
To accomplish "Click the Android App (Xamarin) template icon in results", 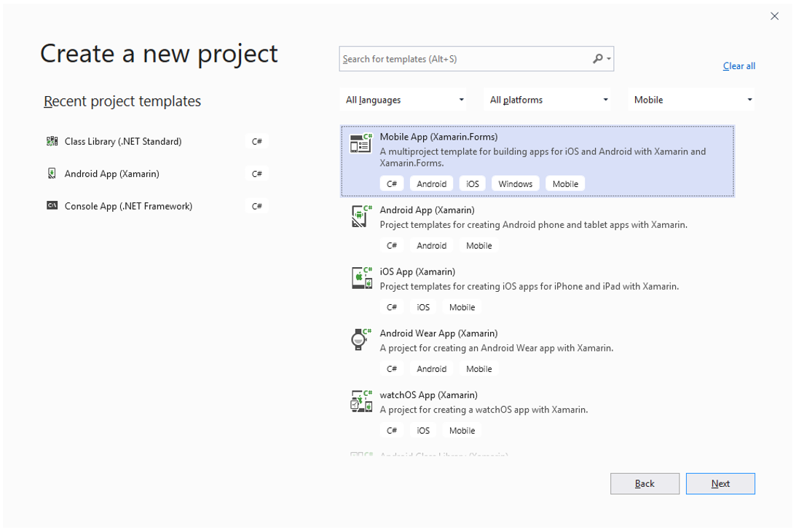I will [x=361, y=217].
